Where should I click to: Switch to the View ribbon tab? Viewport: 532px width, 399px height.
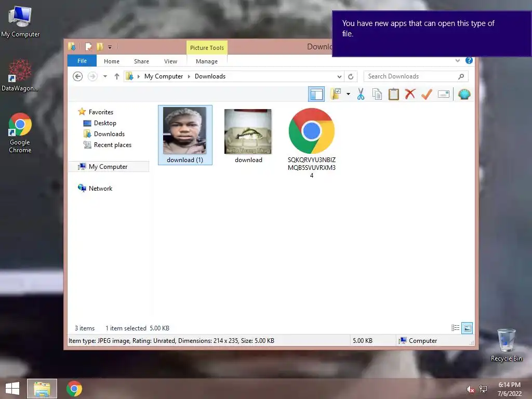(170, 61)
